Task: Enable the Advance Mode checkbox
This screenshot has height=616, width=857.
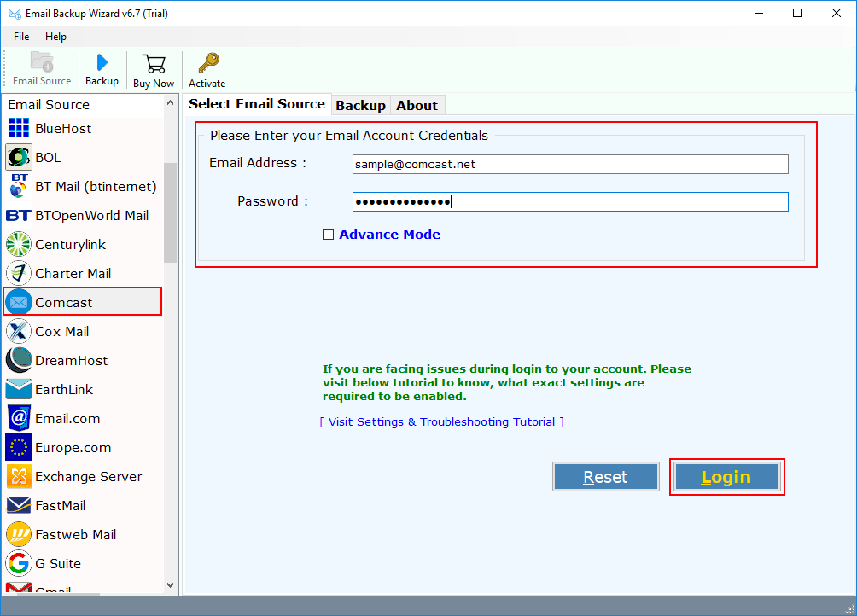Action: click(328, 235)
